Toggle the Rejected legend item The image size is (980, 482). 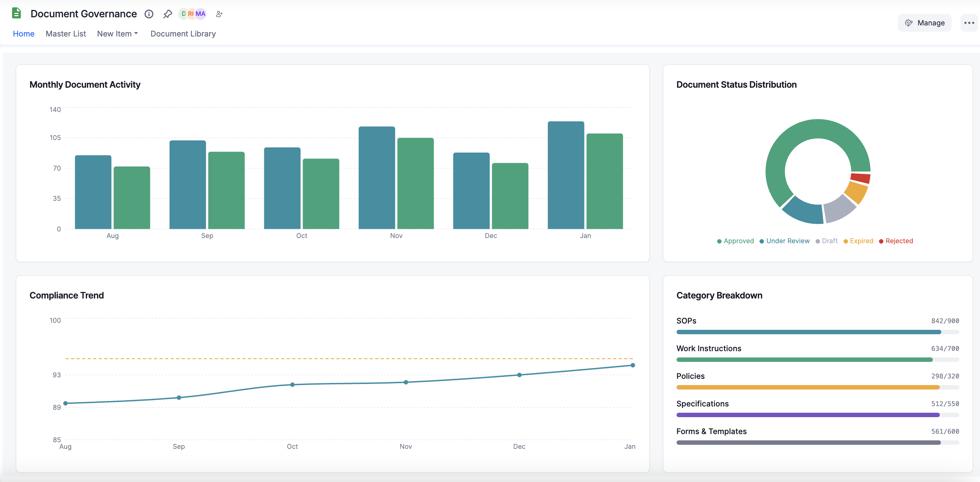[896, 241]
